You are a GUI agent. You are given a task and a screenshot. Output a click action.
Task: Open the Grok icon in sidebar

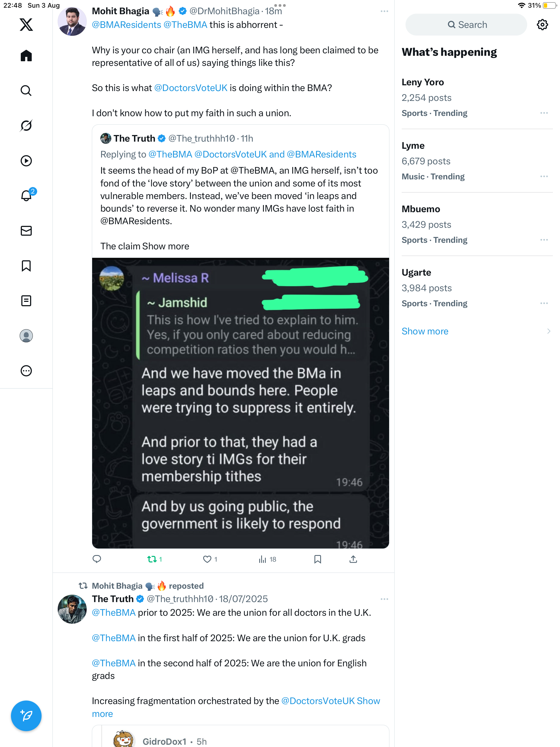[x=26, y=126]
